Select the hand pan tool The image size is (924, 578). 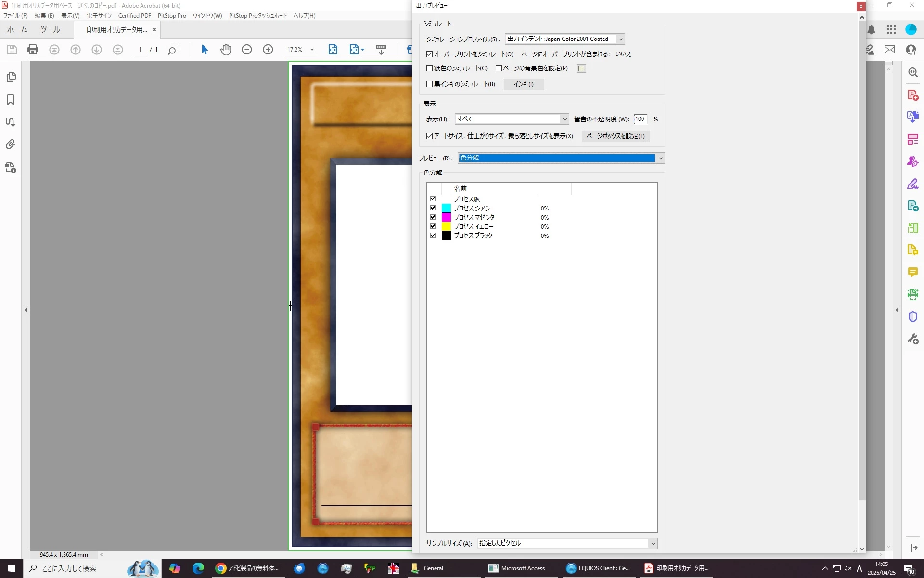pos(226,50)
